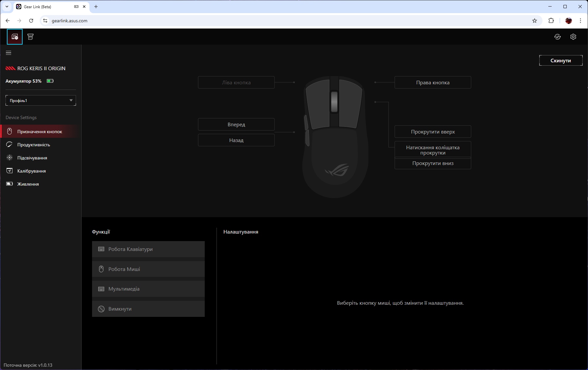Select the Вперед side button
The width and height of the screenshot is (588, 370).
(236, 125)
